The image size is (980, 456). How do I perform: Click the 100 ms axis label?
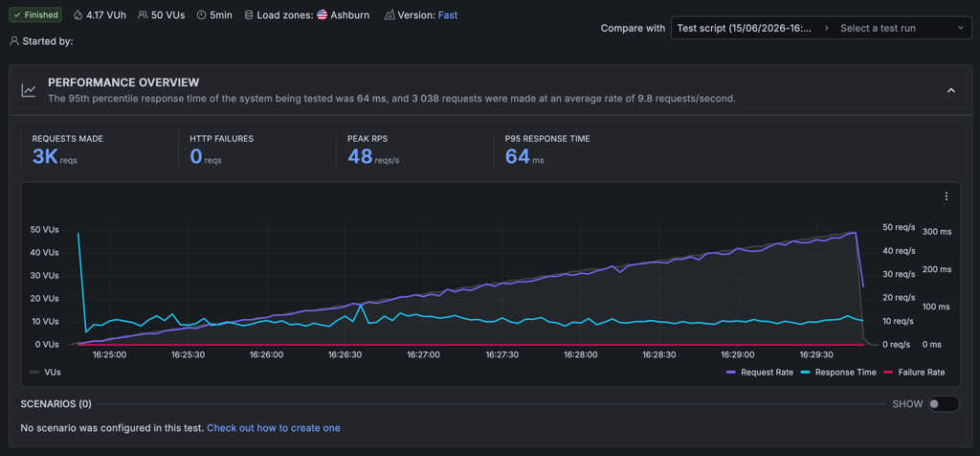point(937,307)
